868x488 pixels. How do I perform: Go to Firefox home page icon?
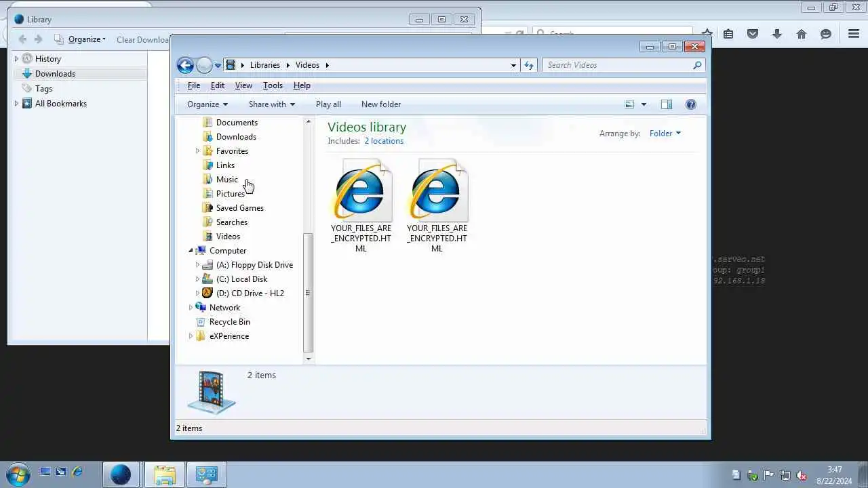pyautogui.click(x=802, y=34)
